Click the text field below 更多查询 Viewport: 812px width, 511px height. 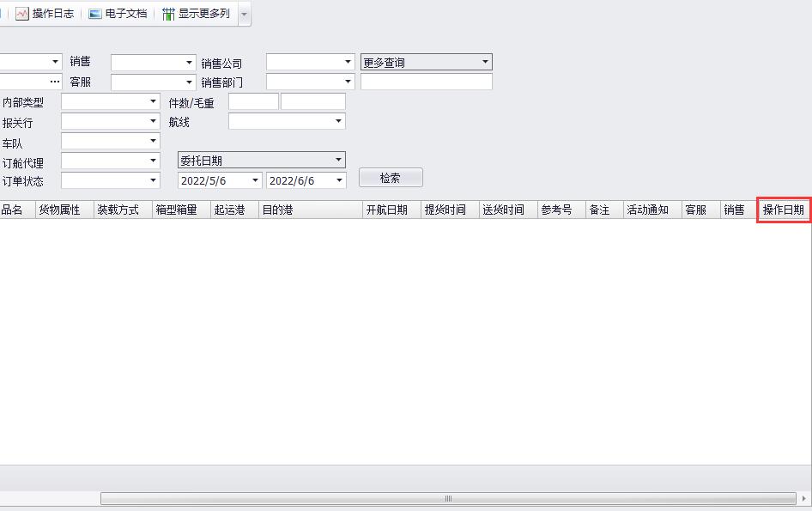(426, 82)
